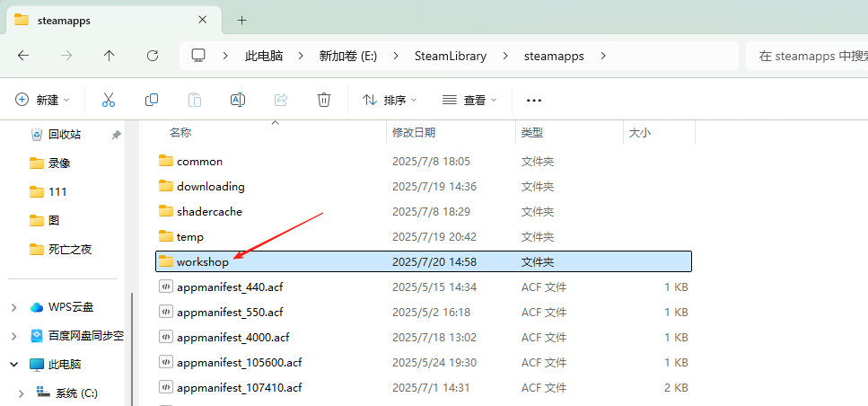Click the downloading folder icon
This screenshot has width=868, height=406.
(166, 186)
